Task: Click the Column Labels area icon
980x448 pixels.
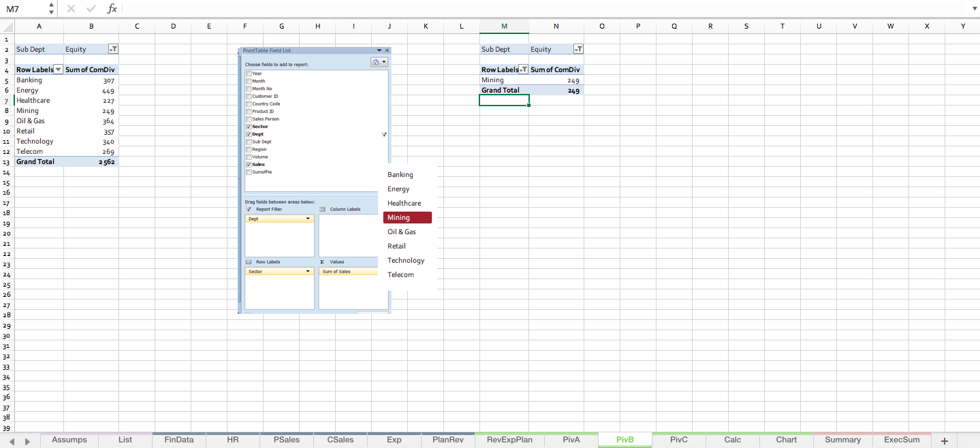Action: point(321,209)
